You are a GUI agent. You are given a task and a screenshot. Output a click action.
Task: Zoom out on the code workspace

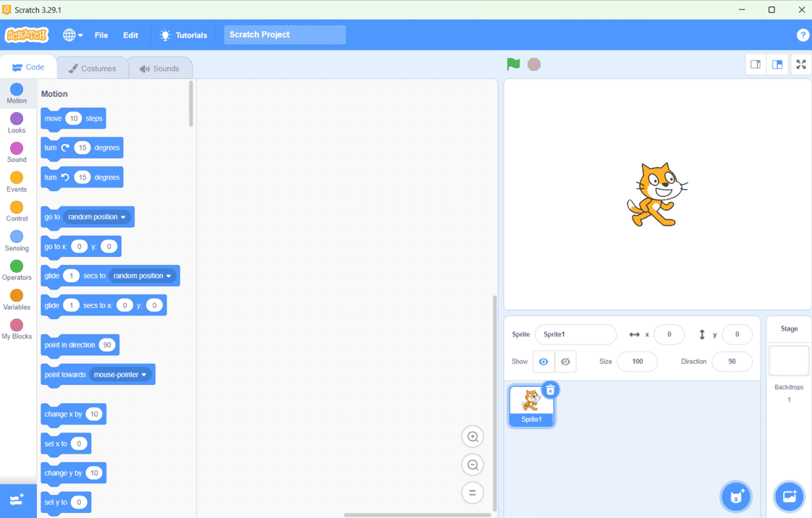point(473,465)
